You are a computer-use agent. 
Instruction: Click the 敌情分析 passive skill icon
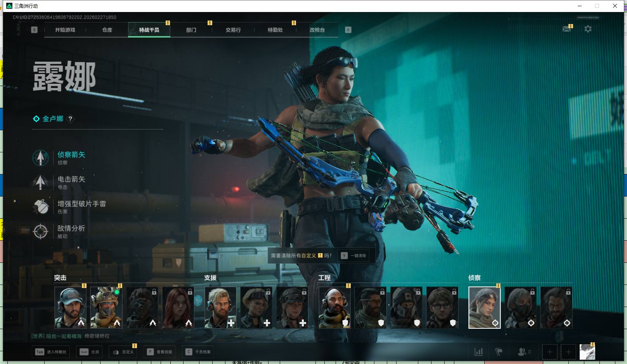pyautogui.click(x=41, y=231)
